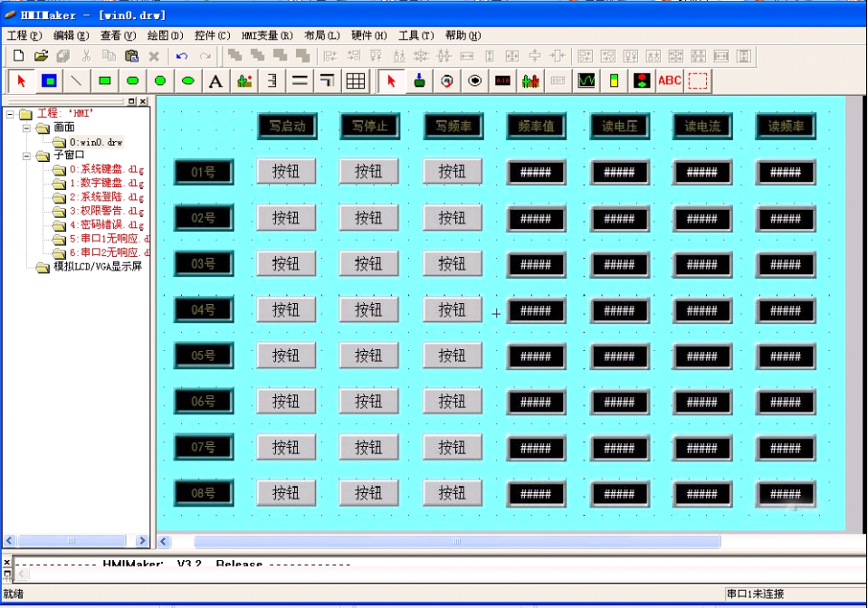Collapse the 工程 'HMI' root node

[10, 114]
